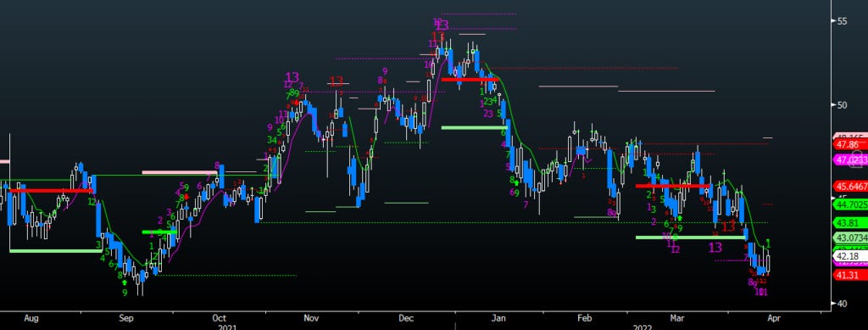Image resolution: width=868 pixels, height=330 pixels.
Task: Click the Jan label on time axis
Action: click(x=499, y=318)
